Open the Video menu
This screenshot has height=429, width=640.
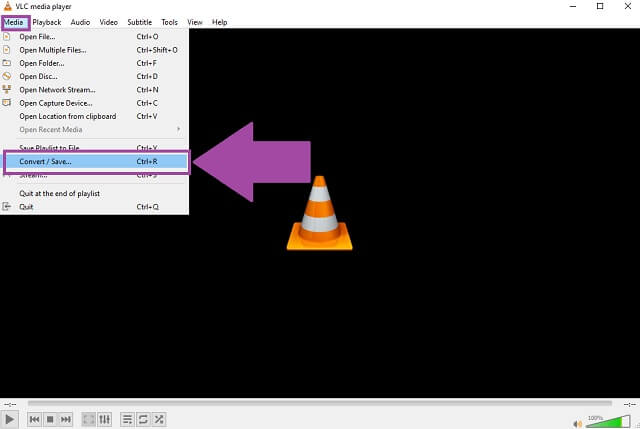pos(109,22)
